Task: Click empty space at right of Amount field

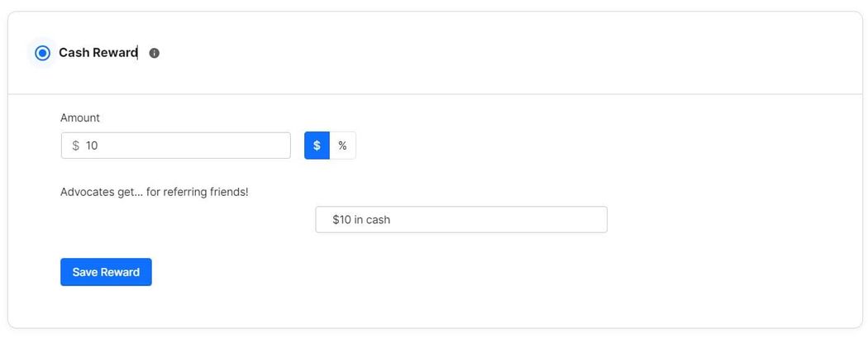Action: 248,146
